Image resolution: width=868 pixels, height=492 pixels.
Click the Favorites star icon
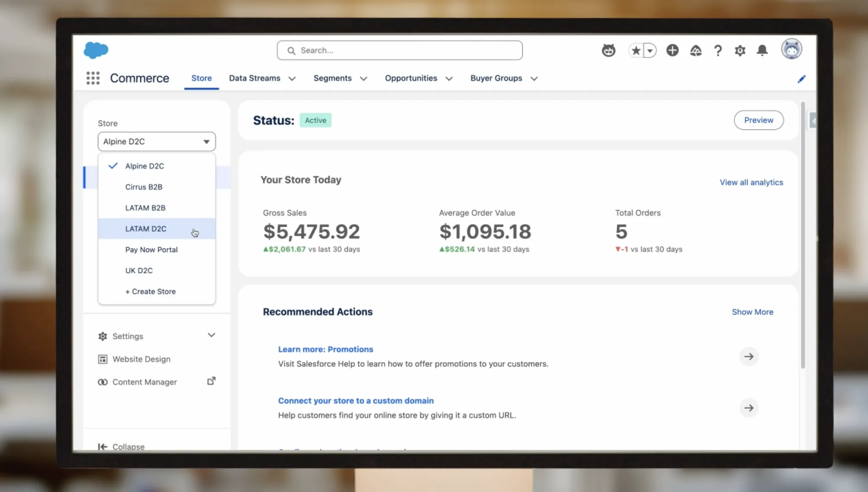(x=636, y=51)
